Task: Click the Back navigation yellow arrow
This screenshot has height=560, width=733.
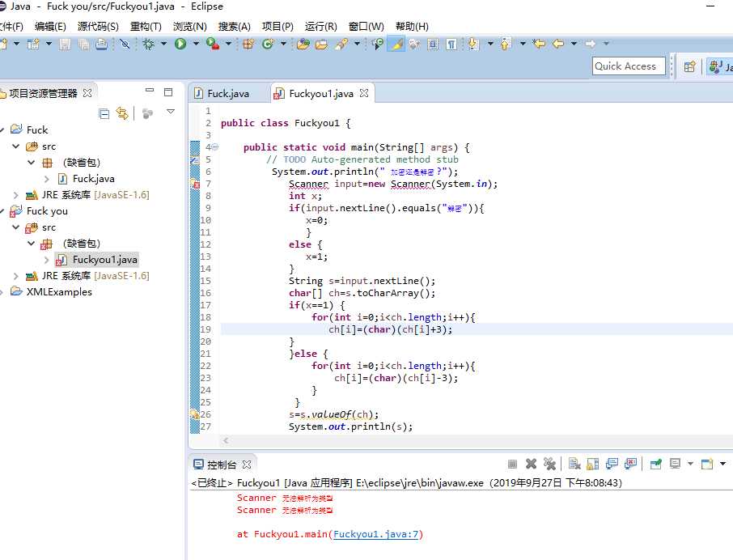Action: pyautogui.click(x=558, y=44)
